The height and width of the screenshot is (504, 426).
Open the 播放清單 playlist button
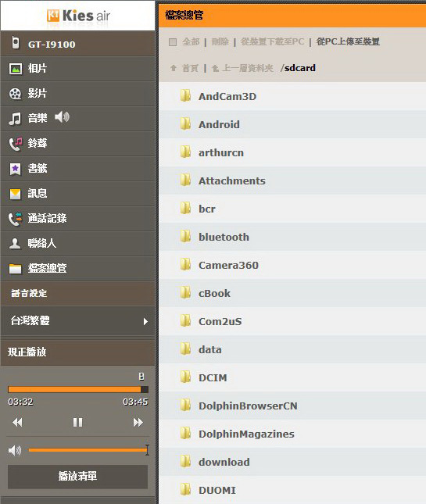pos(77,477)
